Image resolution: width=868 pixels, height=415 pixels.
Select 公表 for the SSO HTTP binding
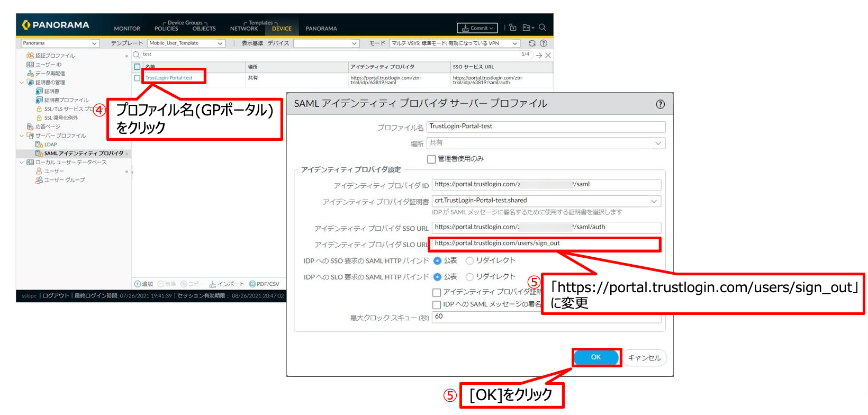point(438,260)
